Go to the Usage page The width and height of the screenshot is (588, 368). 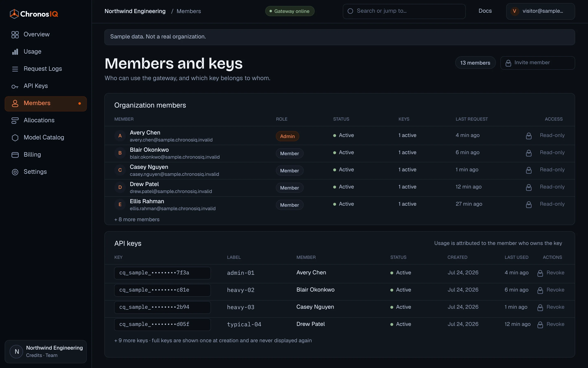click(32, 52)
